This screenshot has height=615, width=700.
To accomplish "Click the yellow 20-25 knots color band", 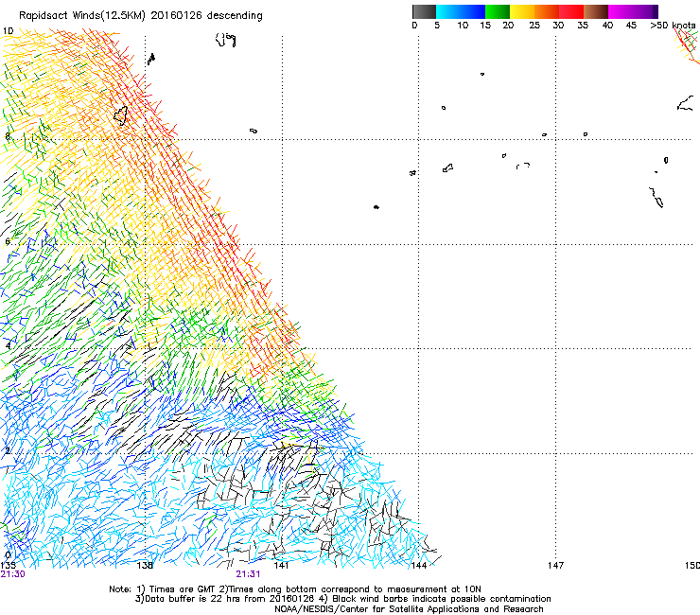I will (x=522, y=11).
